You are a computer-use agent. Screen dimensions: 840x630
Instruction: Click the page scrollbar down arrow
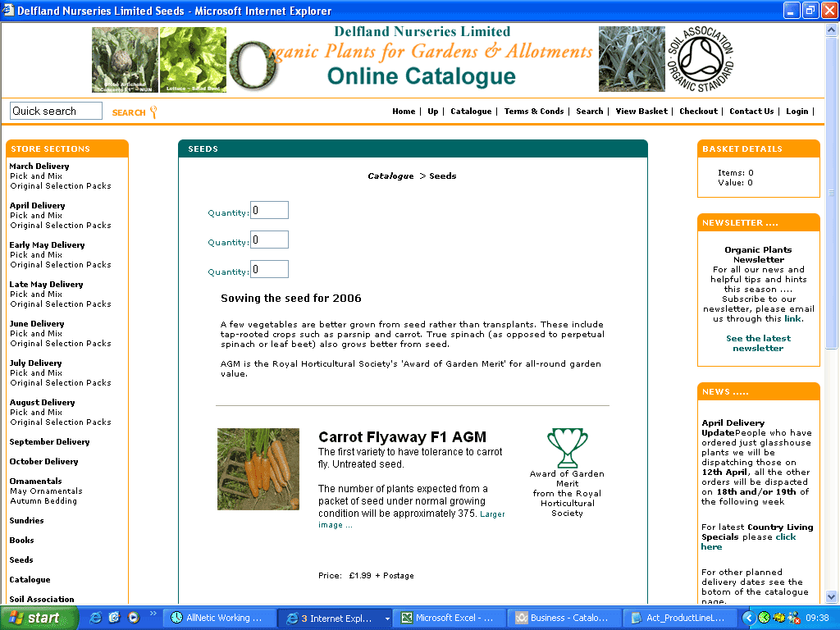click(x=831, y=596)
